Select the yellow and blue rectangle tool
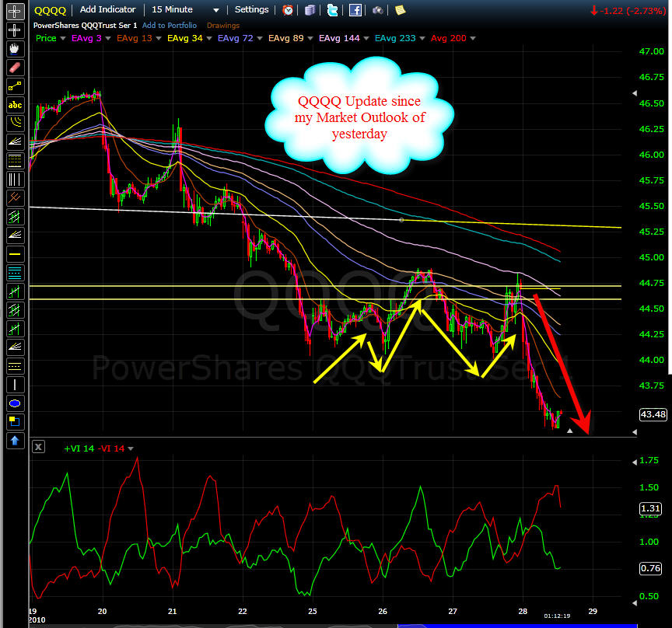Screen dimensions: 672x628 [x=15, y=422]
